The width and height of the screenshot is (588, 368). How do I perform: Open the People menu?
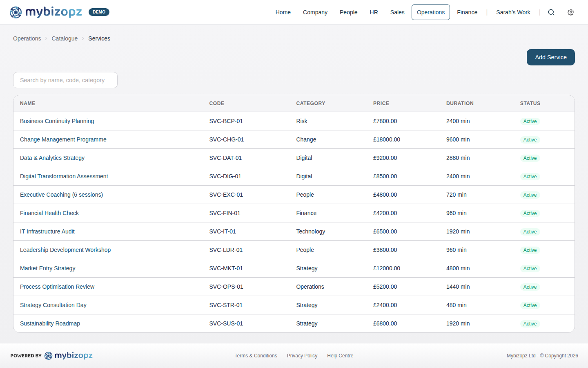click(x=349, y=12)
